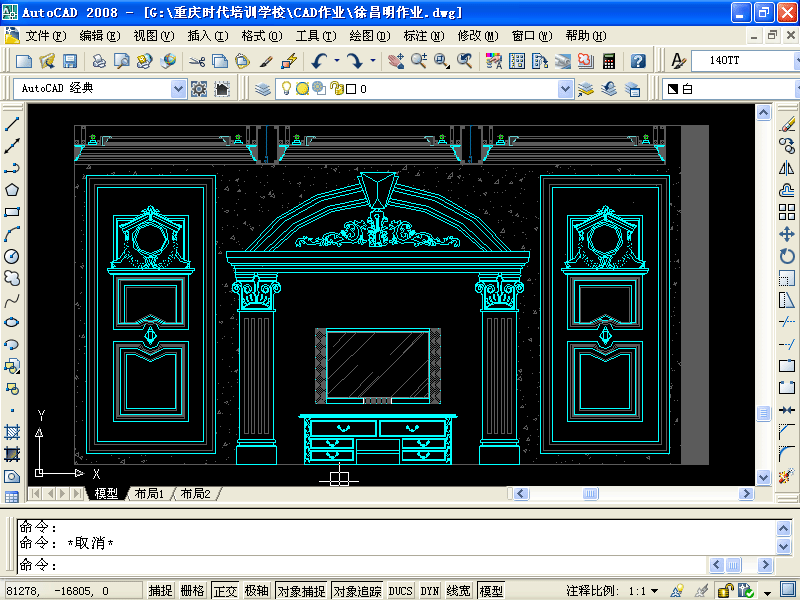800x600 pixels.
Task: Open the AutoCAD 经典 workspace dropdown
Action: coord(179,89)
